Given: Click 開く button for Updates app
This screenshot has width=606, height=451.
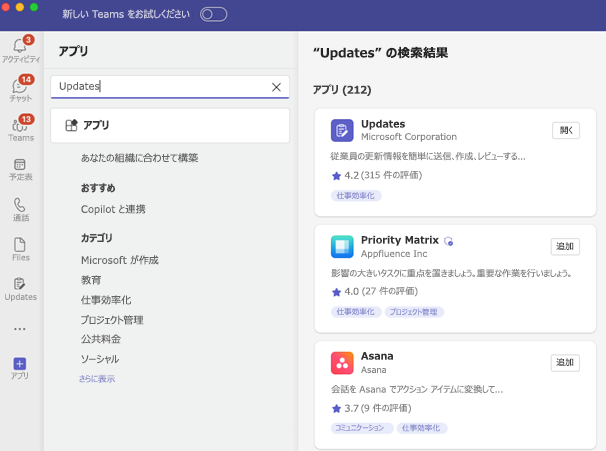Looking at the screenshot, I should (x=566, y=131).
